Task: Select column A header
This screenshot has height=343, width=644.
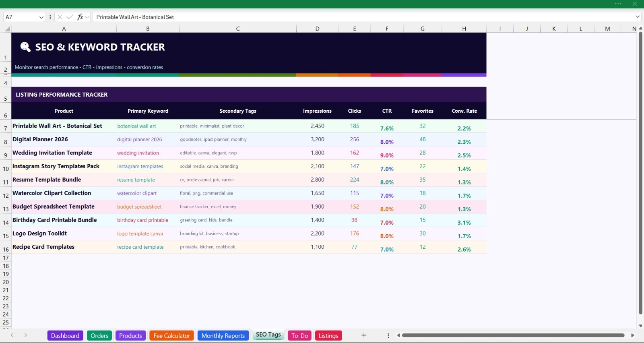Action: pyautogui.click(x=64, y=29)
